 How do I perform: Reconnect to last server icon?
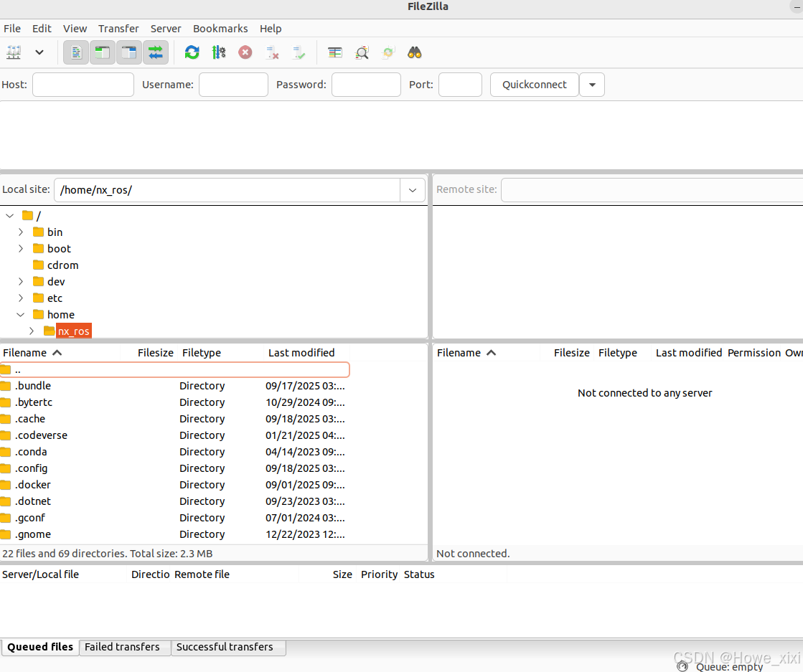point(299,52)
